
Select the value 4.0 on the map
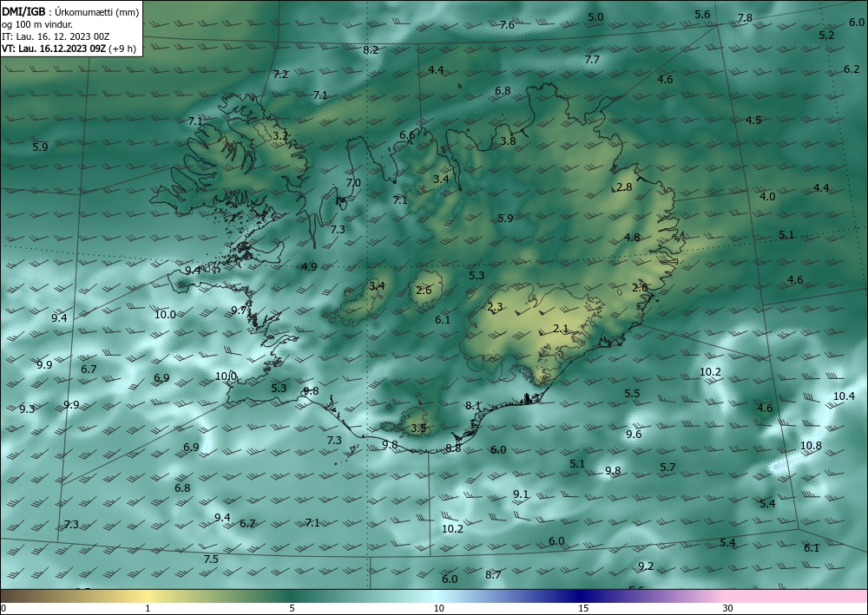[767, 197]
